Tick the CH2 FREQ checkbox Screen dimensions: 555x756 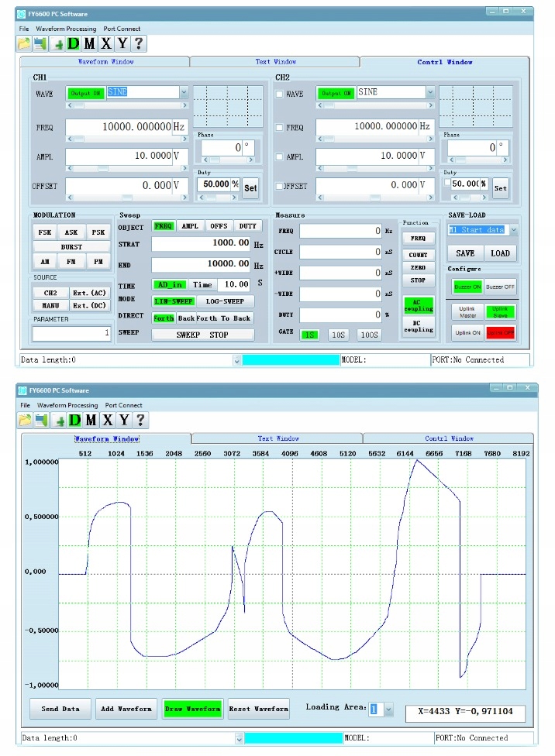[281, 127]
